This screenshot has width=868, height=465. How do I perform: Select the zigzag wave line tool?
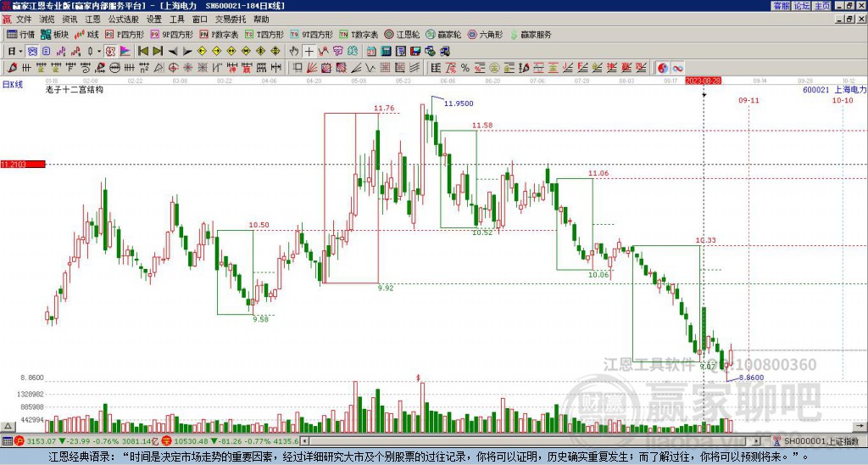pyautogui.click(x=370, y=68)
